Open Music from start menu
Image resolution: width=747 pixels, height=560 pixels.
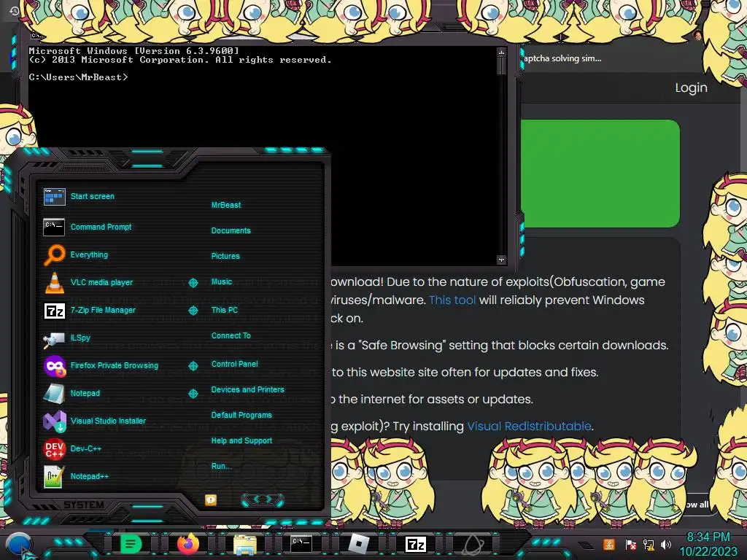click(222, 282)
